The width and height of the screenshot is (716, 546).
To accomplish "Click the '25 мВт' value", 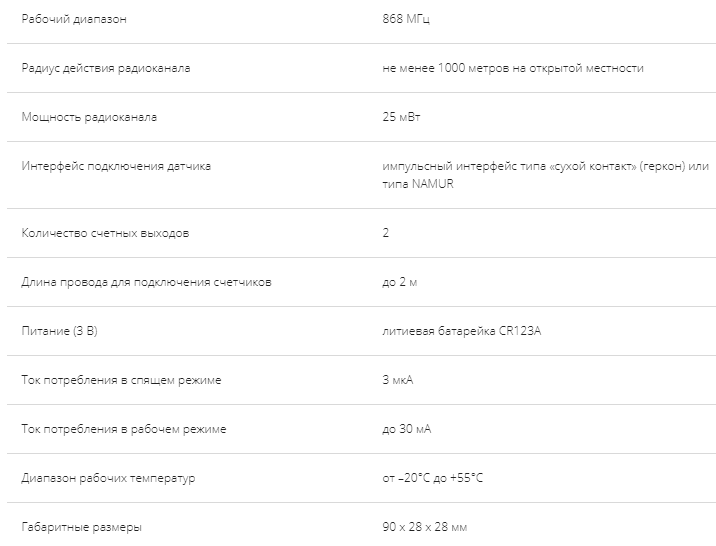I will coord(401,117).
